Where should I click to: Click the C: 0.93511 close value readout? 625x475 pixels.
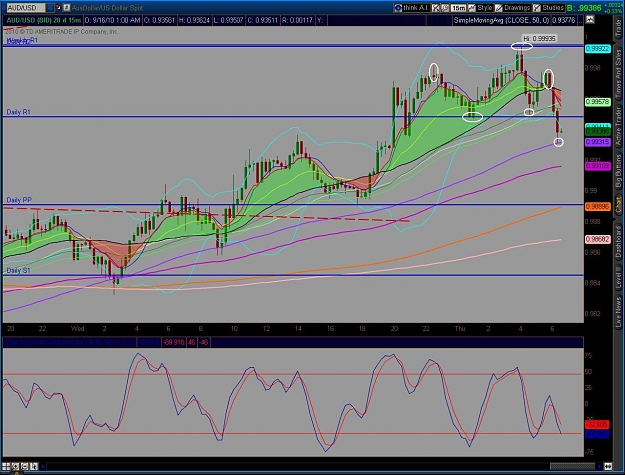tap(261, 20)
